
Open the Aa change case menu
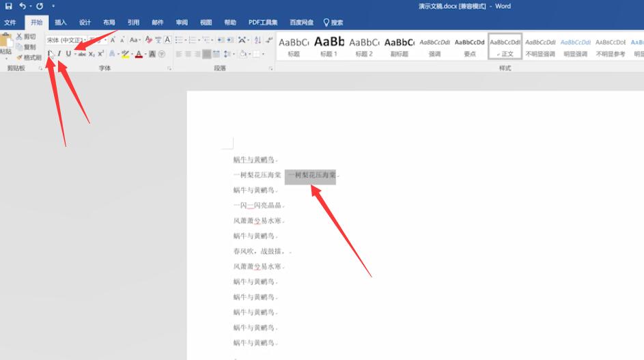[x=135, y=40]
